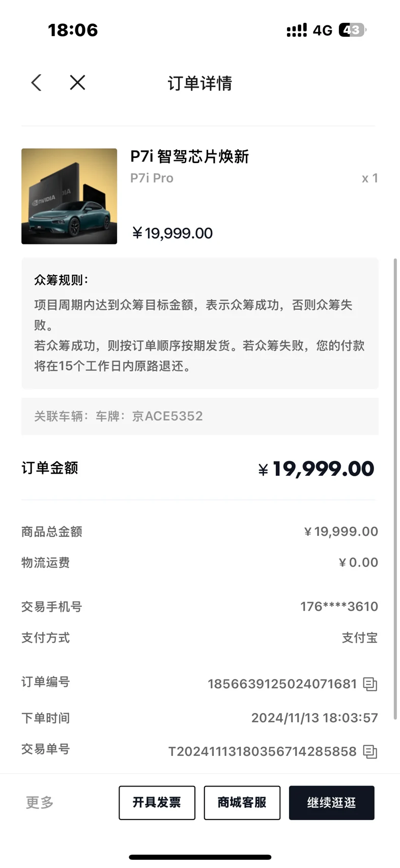
Task: Tap the battery indicator in status bar
Action: click(x=352, y=30)
